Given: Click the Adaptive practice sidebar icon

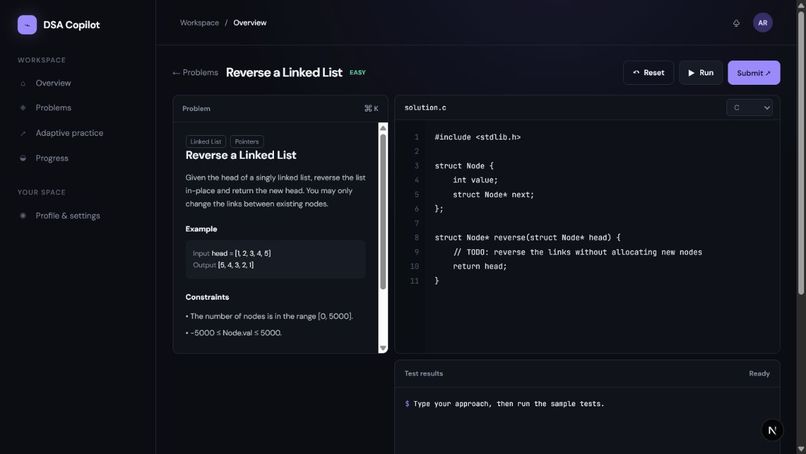Looking at the screenshot, I should pos(23,133).
